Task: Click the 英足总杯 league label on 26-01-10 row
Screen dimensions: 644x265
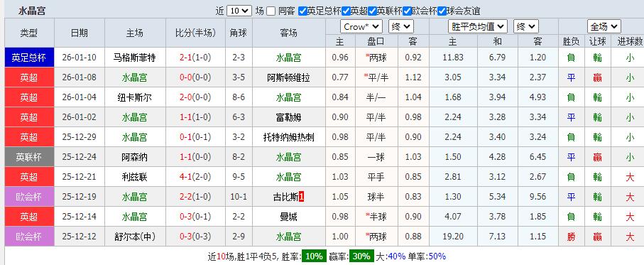Action: pyautogui.click(x=29, y=58)
